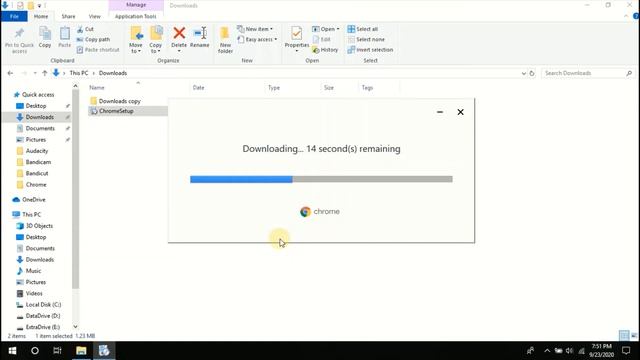Sort by the Type column header
The height and width of the screenshot is (360, 640).
[274, 87]
